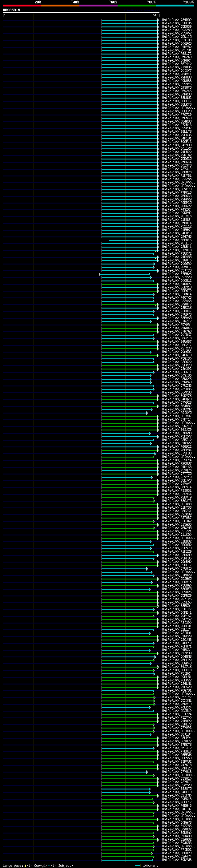197x868 pixels.
Task: Click the UniRef100_Q7VUL8 label
Action: tap(176, 772)
